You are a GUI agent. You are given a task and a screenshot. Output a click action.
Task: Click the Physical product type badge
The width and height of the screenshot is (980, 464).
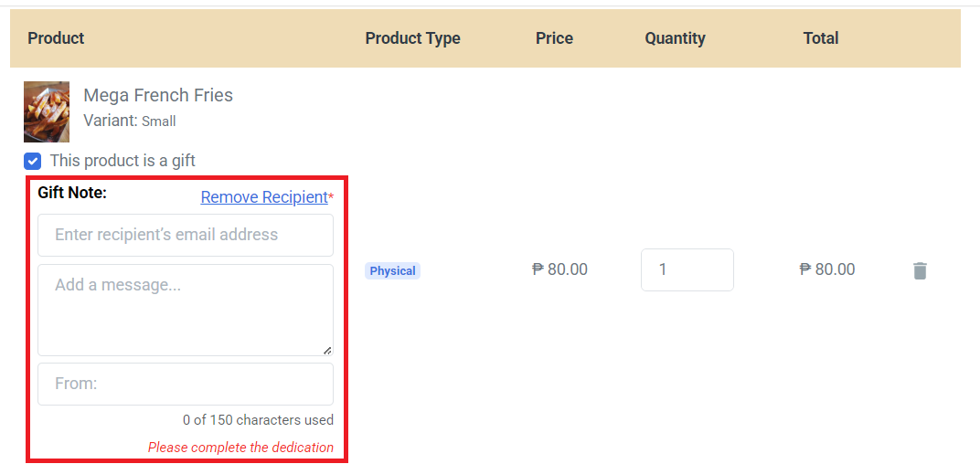[x=392, y=271]
